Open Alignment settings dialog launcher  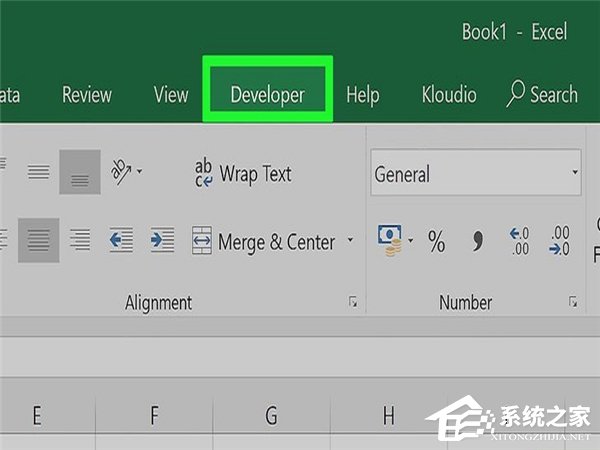pyautogui.click(x=353, y=302)
